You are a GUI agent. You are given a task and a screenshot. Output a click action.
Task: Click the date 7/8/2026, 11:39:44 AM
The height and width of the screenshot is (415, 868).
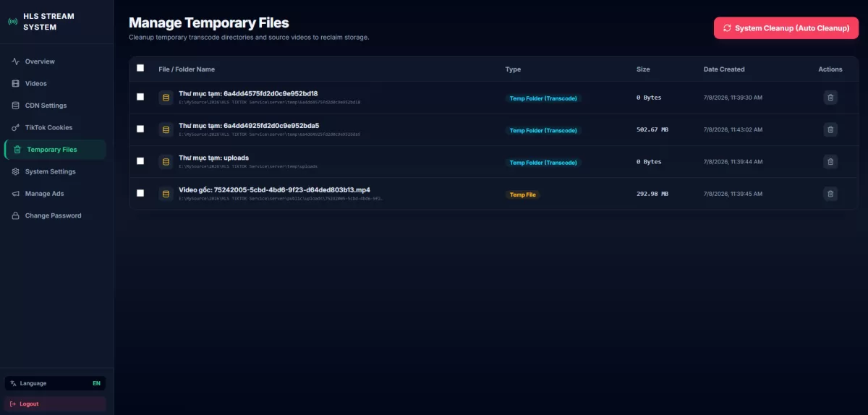click(x=733, y=162)
